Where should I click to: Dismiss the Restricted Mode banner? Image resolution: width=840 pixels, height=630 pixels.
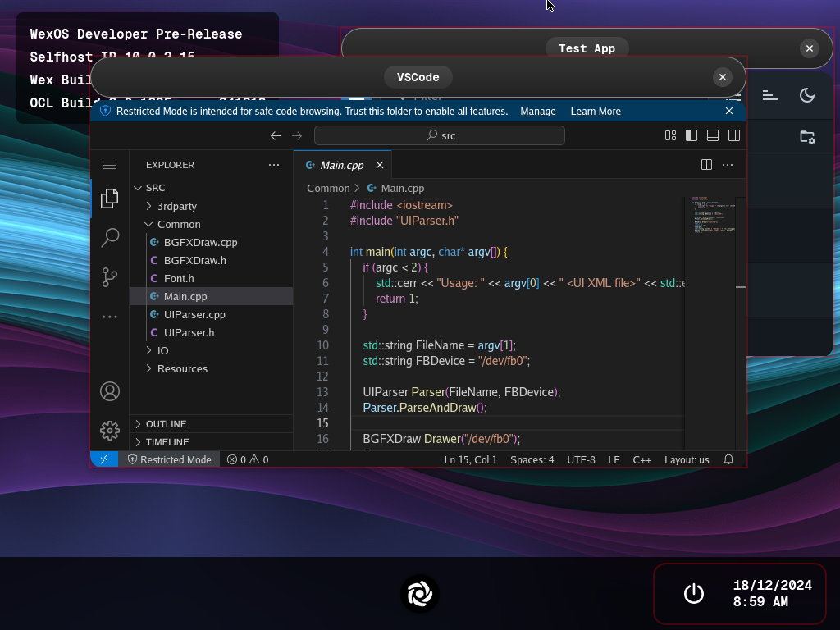[x=729, y=111]
